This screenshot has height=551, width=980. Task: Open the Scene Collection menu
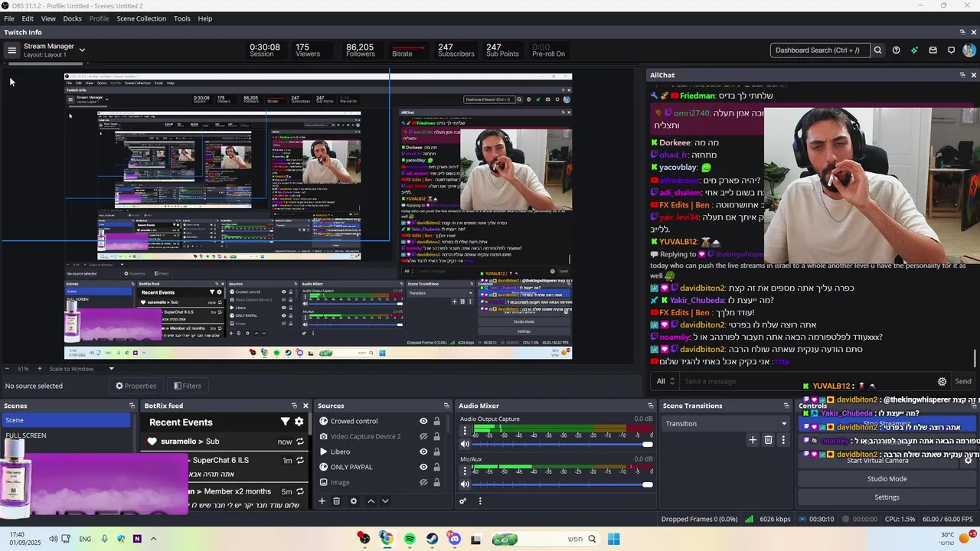coord(141,18)
